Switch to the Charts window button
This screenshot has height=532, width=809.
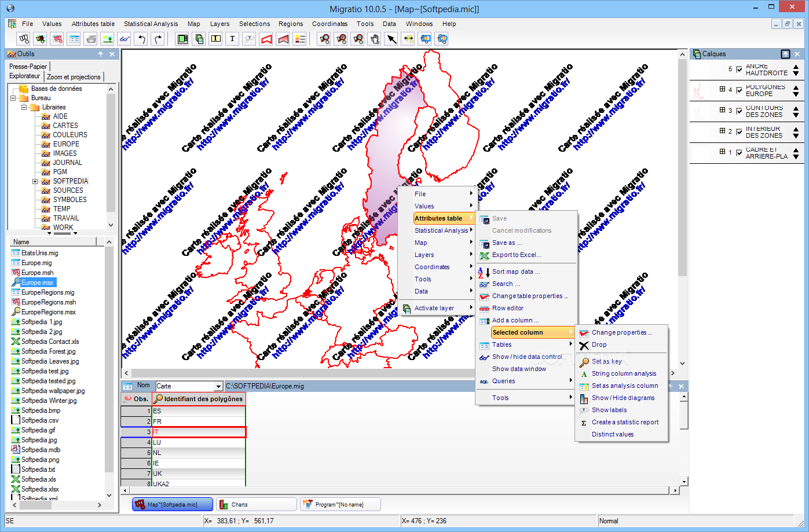click(x=256, y=505)
